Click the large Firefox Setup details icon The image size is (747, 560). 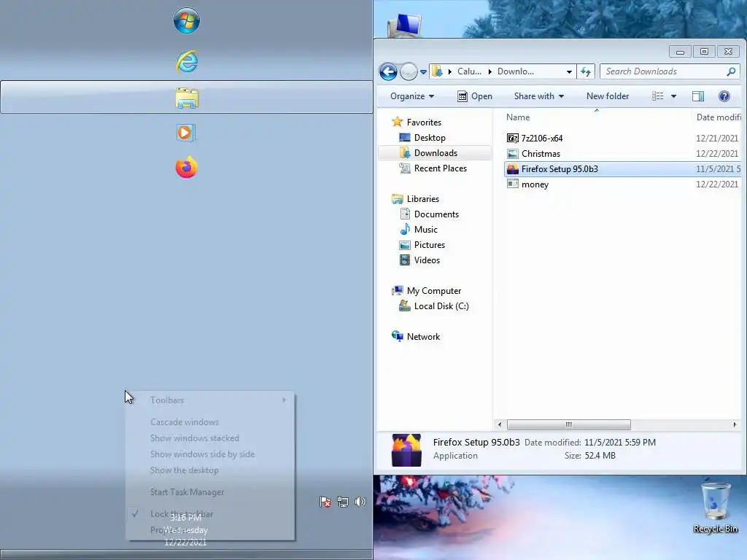click(x=406, y=449)
